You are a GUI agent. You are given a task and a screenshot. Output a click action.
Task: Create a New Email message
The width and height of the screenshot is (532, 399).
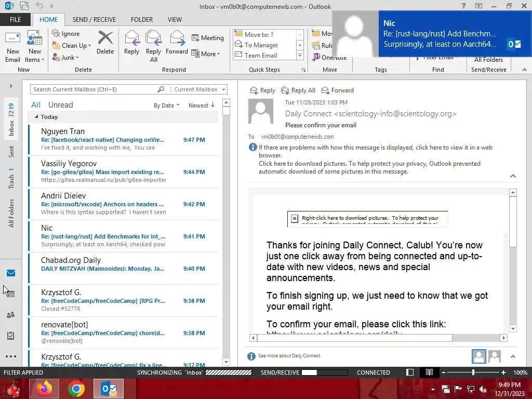coord(13,47)
